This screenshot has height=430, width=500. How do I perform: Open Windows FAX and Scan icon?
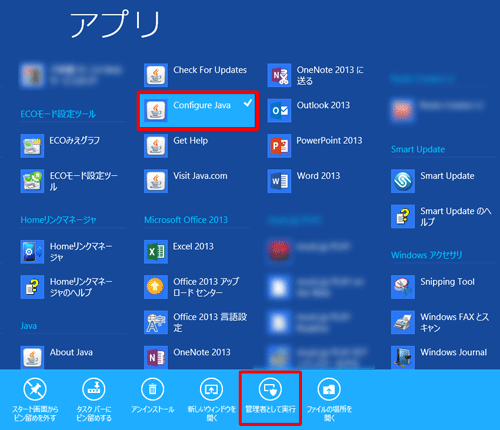[403, 322]
